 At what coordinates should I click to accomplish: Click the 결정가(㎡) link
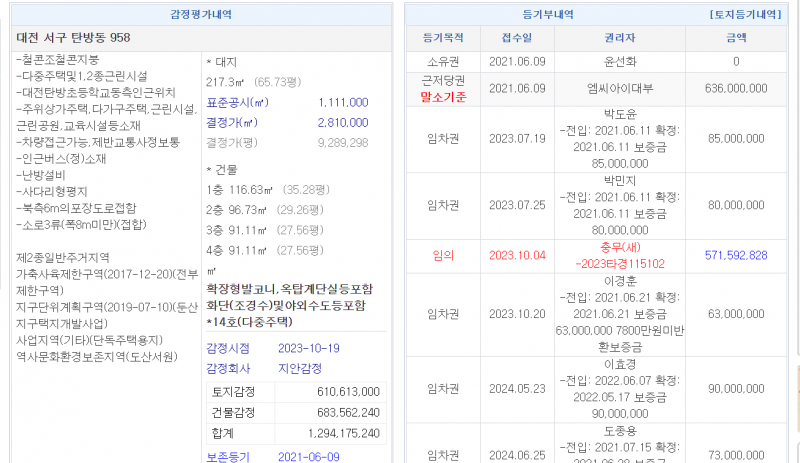coord(230,122)
